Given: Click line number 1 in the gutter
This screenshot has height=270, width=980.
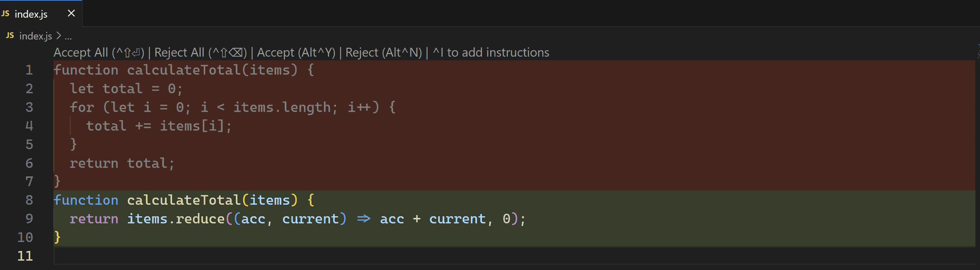Looking at the screenshot, I should tap(29, 70).
